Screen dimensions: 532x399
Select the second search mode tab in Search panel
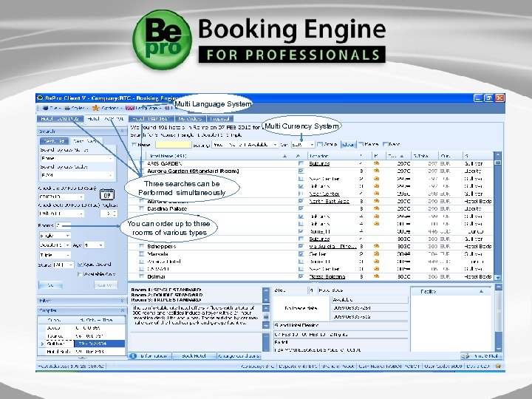coord(85,141)
